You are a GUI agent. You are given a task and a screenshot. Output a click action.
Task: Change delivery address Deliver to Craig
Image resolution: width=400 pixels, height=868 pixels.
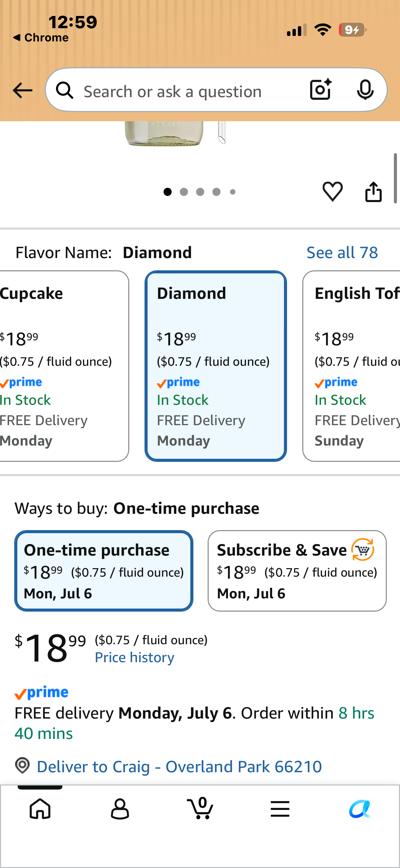point(179,766)
